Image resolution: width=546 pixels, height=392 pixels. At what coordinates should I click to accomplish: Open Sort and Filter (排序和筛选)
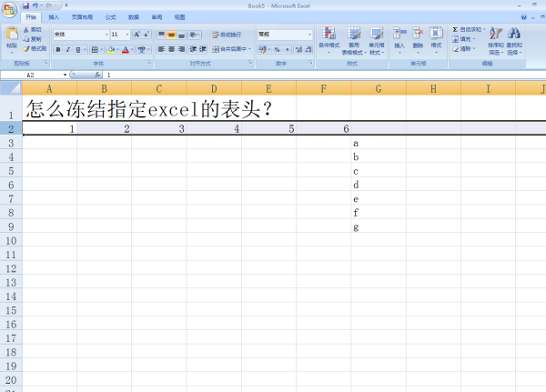click(496, 40)
